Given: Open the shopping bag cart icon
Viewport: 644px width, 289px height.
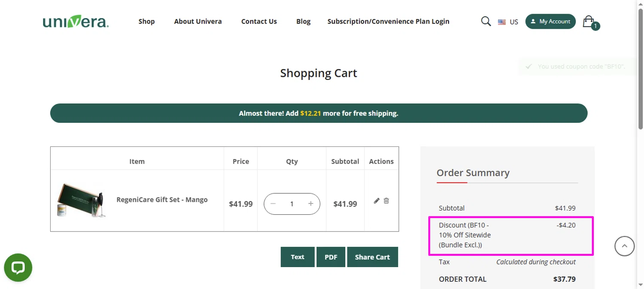Looking at the screenshot, I should pyautogui.click(x=590, y=22).
